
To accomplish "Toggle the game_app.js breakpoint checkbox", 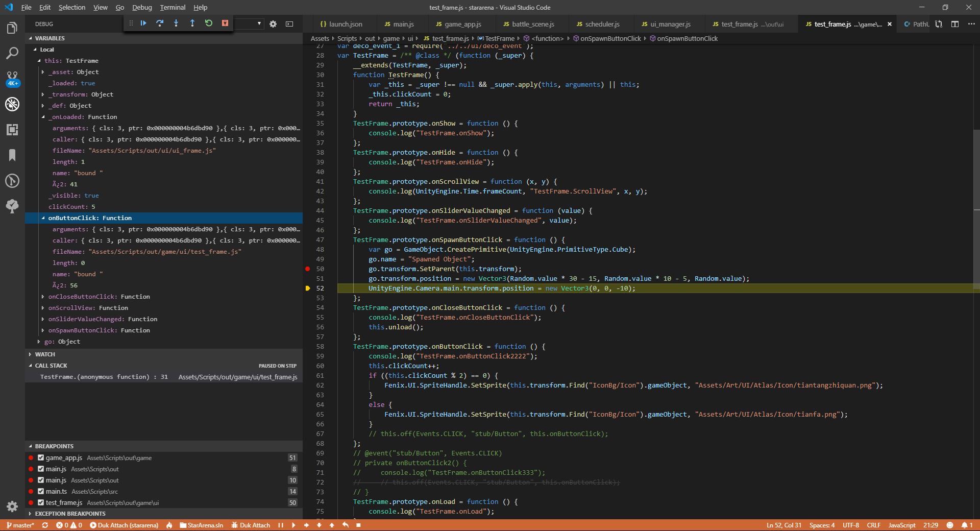I will (x=41, y=458).
